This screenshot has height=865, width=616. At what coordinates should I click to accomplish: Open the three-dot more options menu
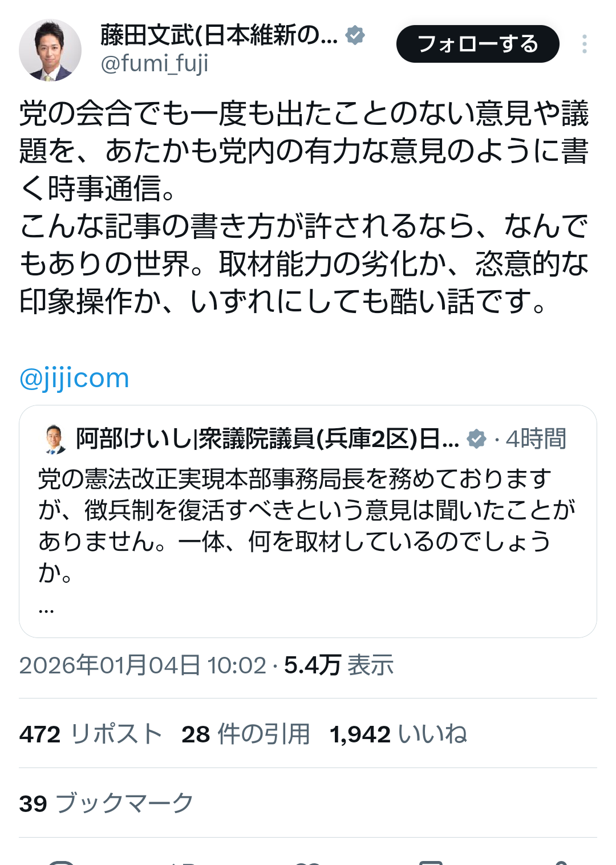584,44
